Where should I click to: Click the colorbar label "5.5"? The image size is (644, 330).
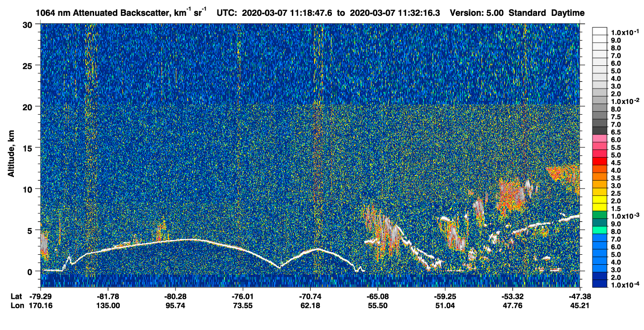(x=616, y=147)
